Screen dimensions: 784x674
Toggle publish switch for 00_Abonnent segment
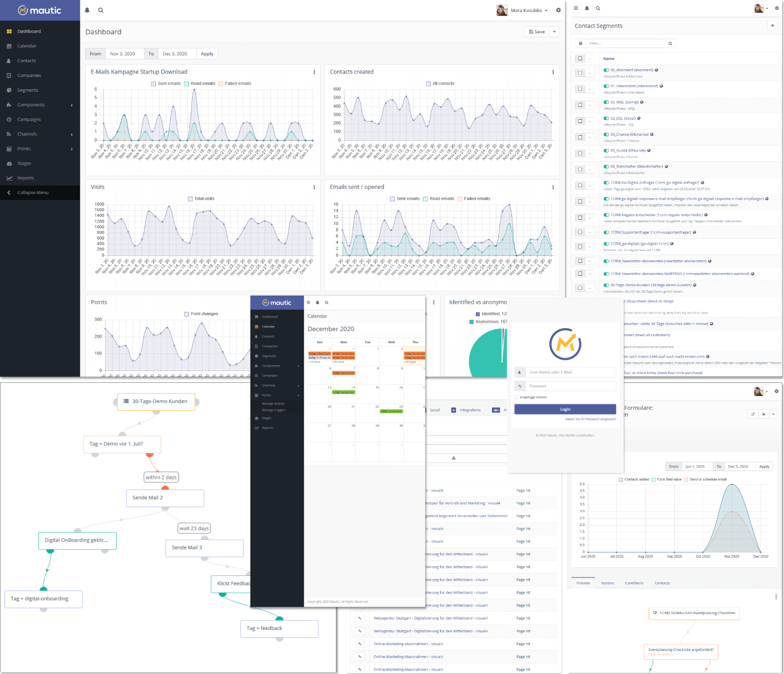[606, 70]
